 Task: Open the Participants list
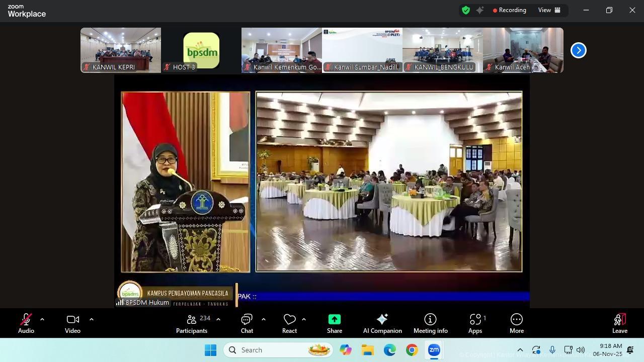tap(192, 323)
